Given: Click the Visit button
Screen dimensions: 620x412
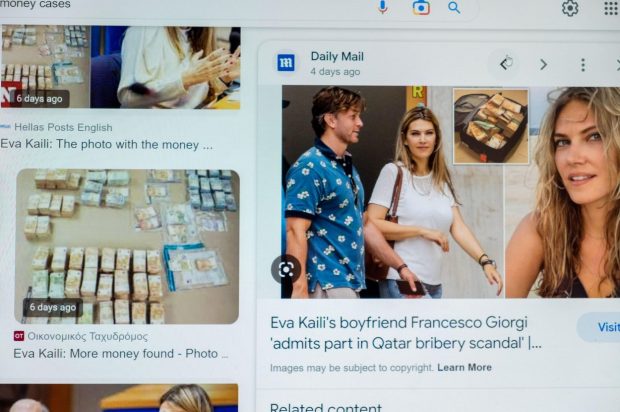Looking at the screenshot, I should tap(600, 327).
